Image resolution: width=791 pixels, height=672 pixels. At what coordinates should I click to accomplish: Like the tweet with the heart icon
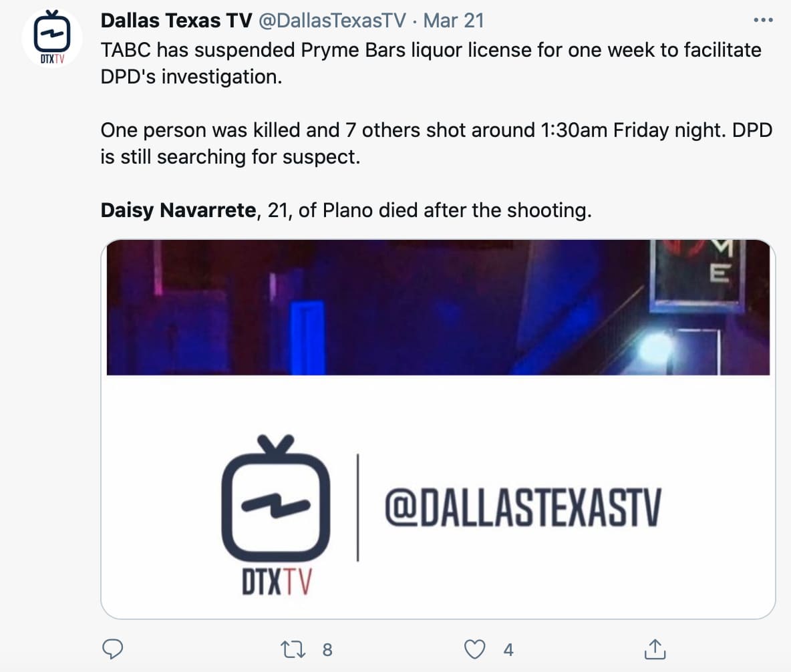click(475, 649)
